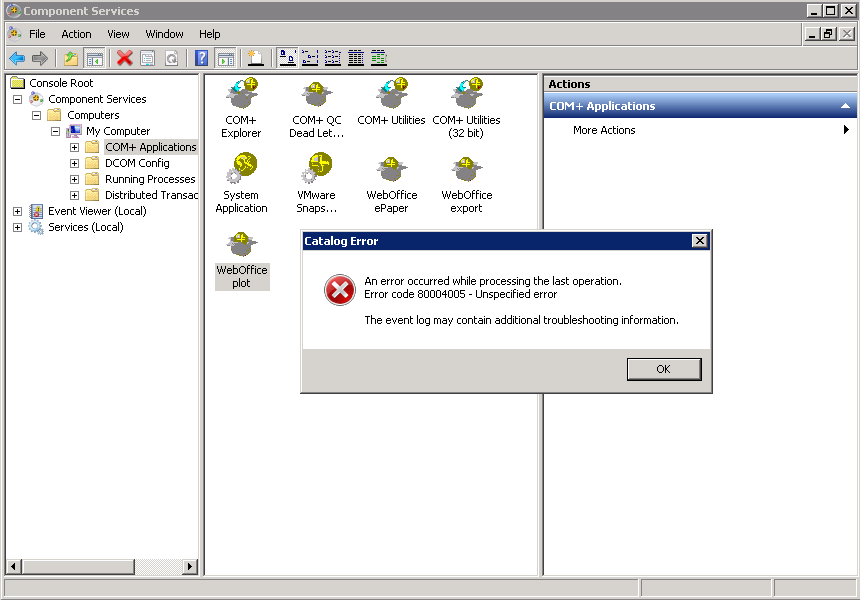Click the Back arrow toolbar icon
The width and height of the screenshot is (860, 600).
click(x=17, y=58)
